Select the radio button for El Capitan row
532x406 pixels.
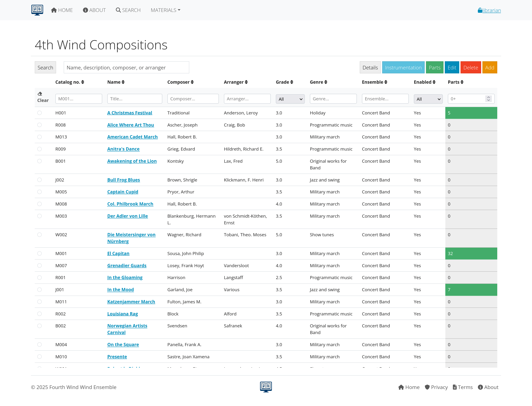pyautogui.click(x=39, y=253)
